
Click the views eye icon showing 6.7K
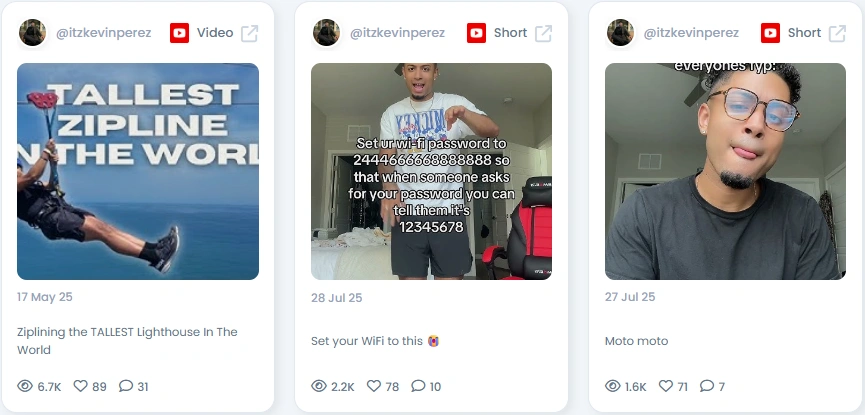25,386
